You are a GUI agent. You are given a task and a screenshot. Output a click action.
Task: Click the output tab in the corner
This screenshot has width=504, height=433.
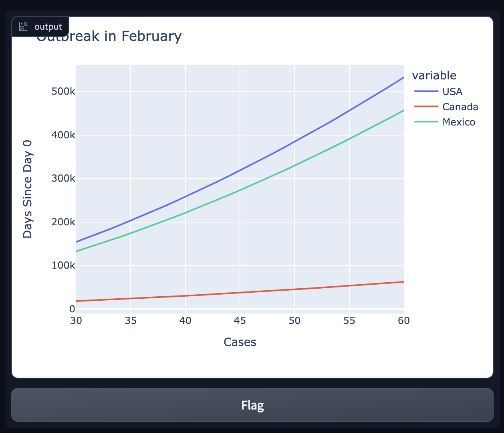(40, 26)
